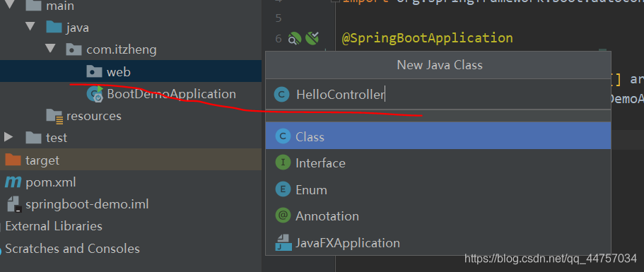The image size is (644, 272).
Task: Click the JavaFXApplication type icon
Action: click(283, 242)
